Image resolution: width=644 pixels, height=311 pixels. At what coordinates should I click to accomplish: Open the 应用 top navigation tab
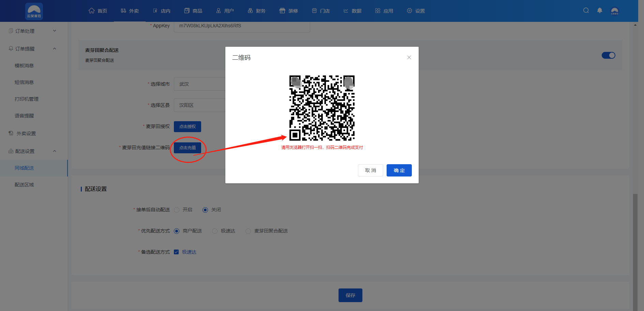tap(384, 11)
